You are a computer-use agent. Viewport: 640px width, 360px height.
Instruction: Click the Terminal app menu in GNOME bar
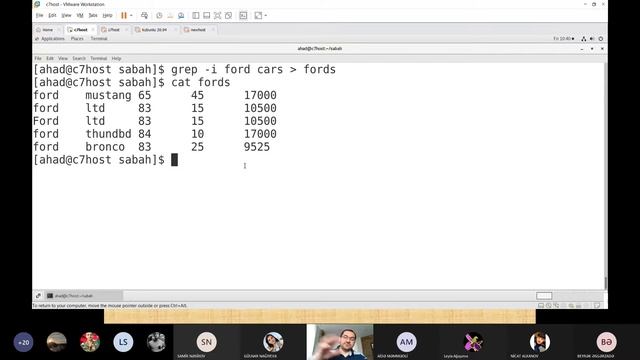tap(99, 39)
